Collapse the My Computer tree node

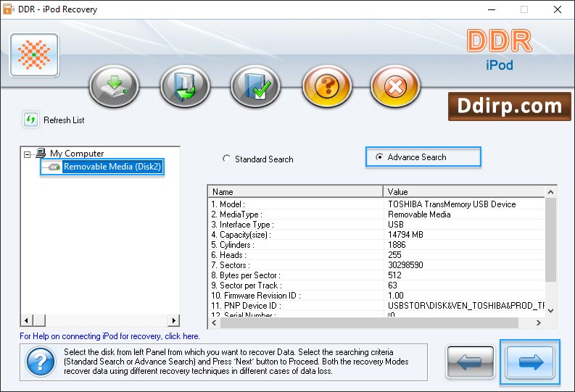point(27,154)
